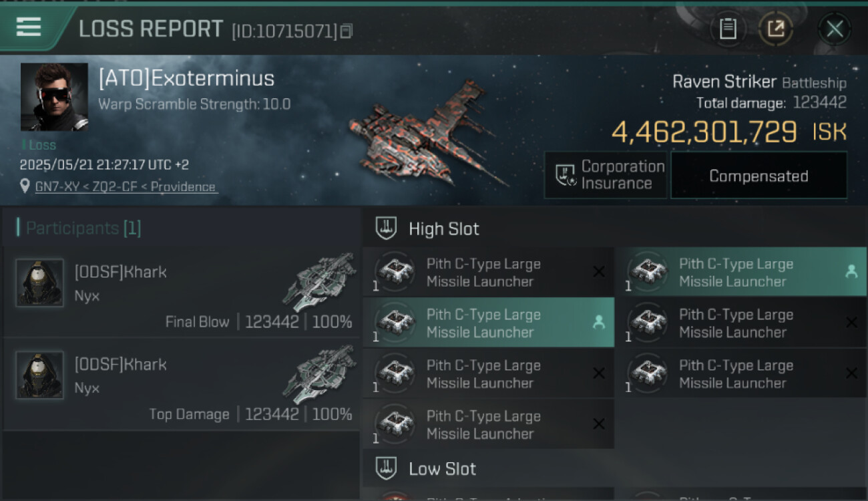Select the Top Damage Khark participant

point(182,383)
